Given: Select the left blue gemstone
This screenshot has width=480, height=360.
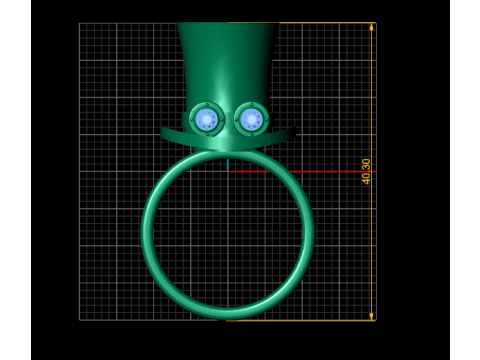Looking at the screenshot, I should pyautogui.click(x=207, y=119).
